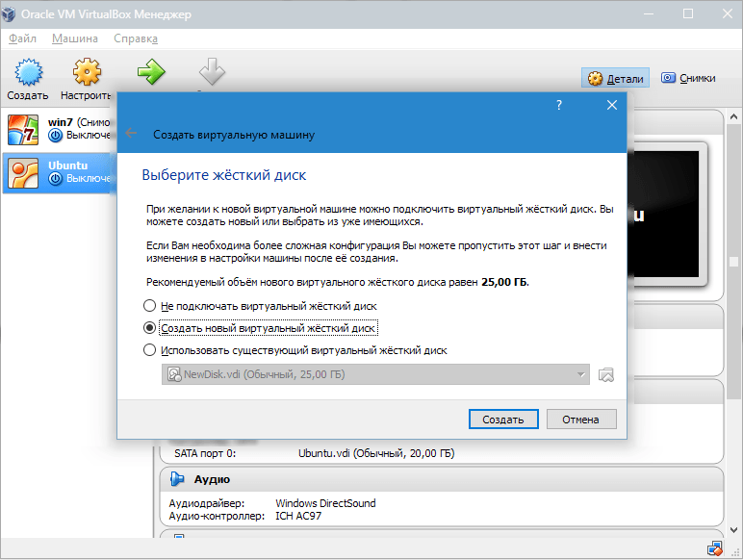Switch to Снимки view
The image size is (743, 560).
pos(687,79)
